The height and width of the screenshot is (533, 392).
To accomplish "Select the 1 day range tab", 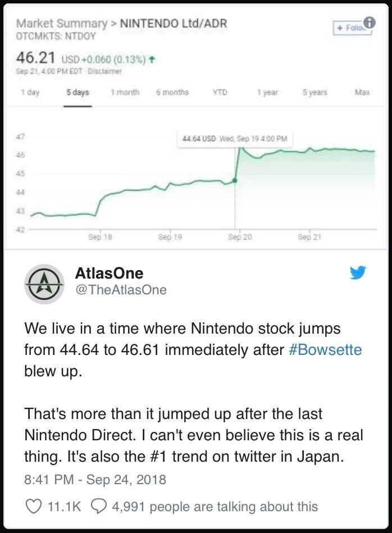I will click(x=30, y=92).
